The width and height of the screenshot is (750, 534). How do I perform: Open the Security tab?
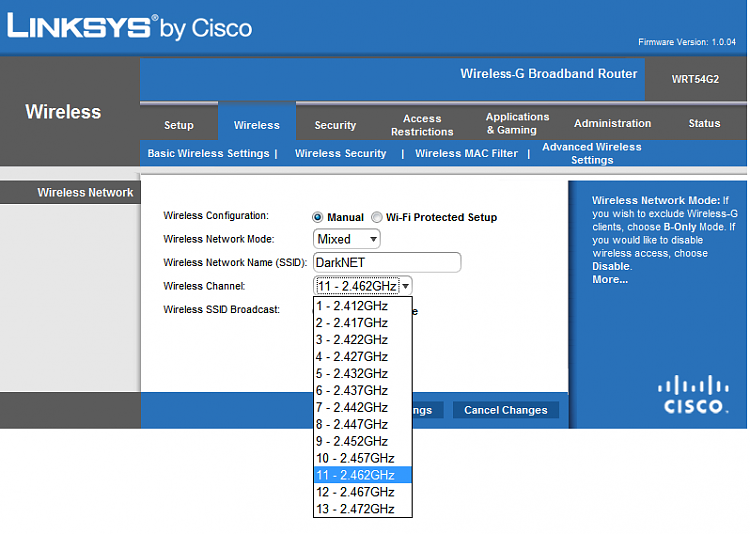335,125
